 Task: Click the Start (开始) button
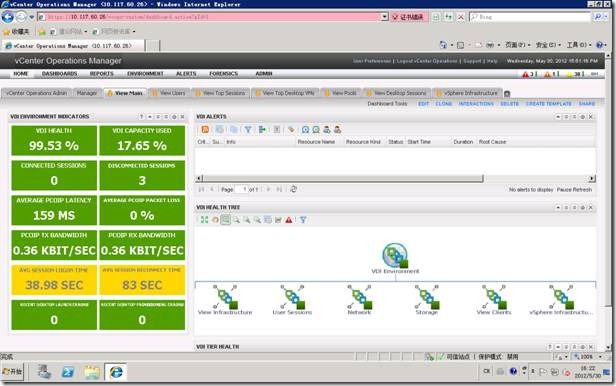coord(12,371)
